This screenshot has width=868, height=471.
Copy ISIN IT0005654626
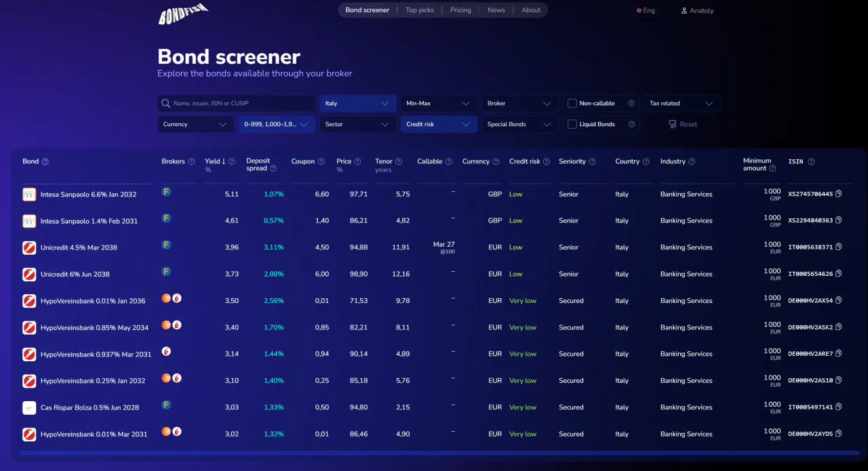tap(839, 274)
